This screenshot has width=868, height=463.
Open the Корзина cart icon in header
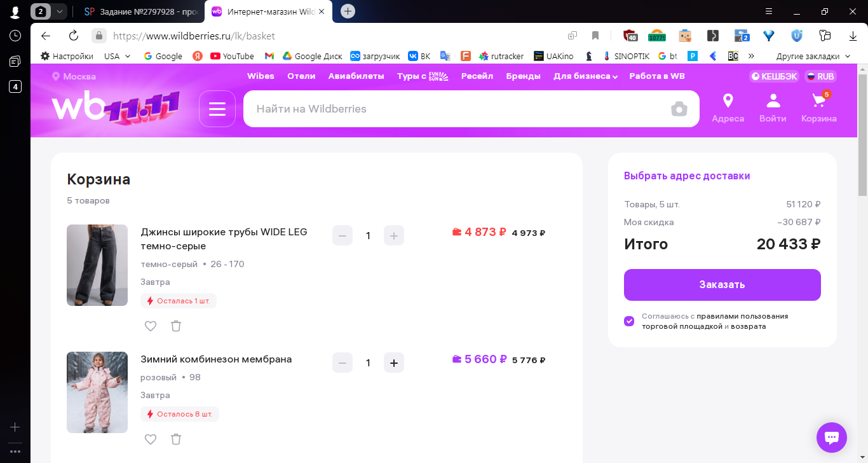click(819, 107)
